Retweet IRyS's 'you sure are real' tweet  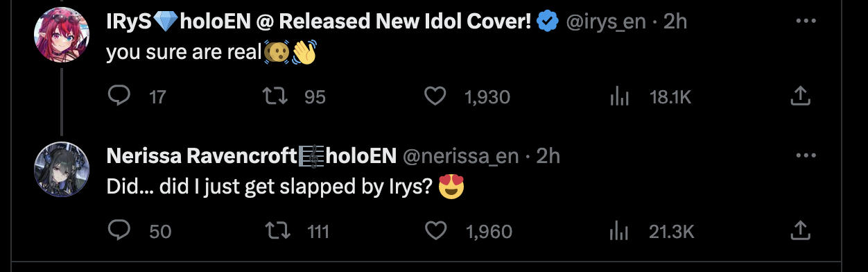click(x=279, y=96)
